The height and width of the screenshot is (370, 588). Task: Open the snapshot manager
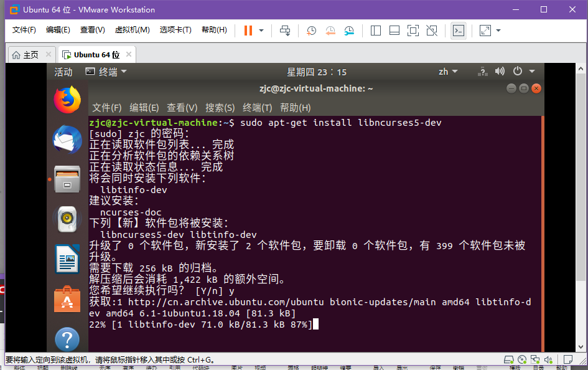(349, 31)
